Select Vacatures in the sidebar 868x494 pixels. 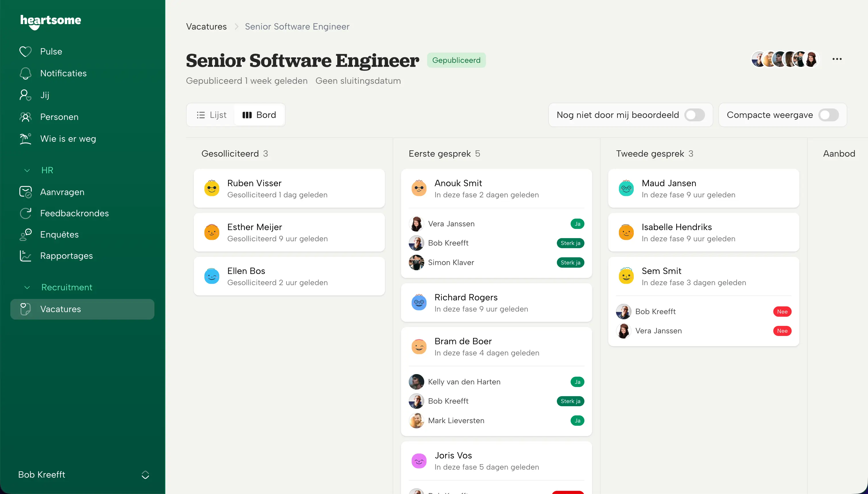(x=82, y=309)
